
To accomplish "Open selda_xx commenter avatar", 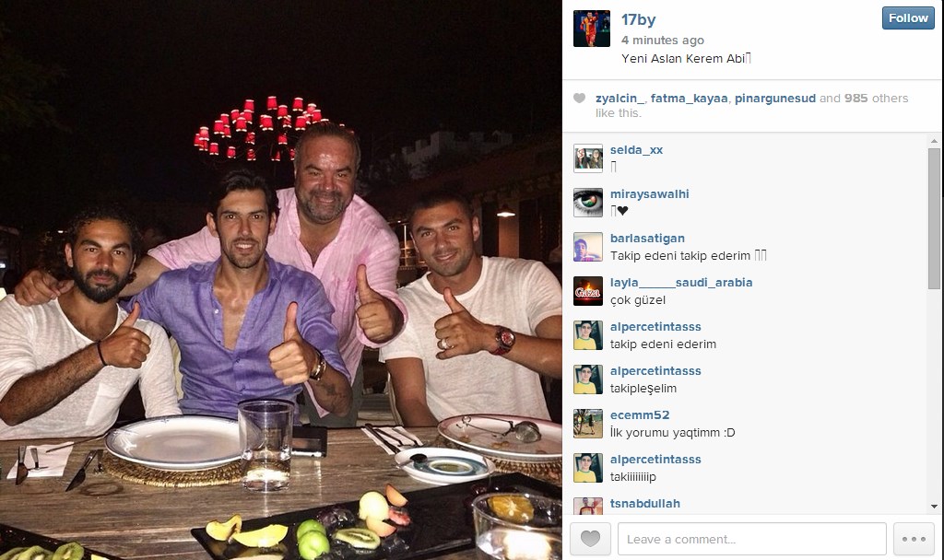I will (587, 158).
